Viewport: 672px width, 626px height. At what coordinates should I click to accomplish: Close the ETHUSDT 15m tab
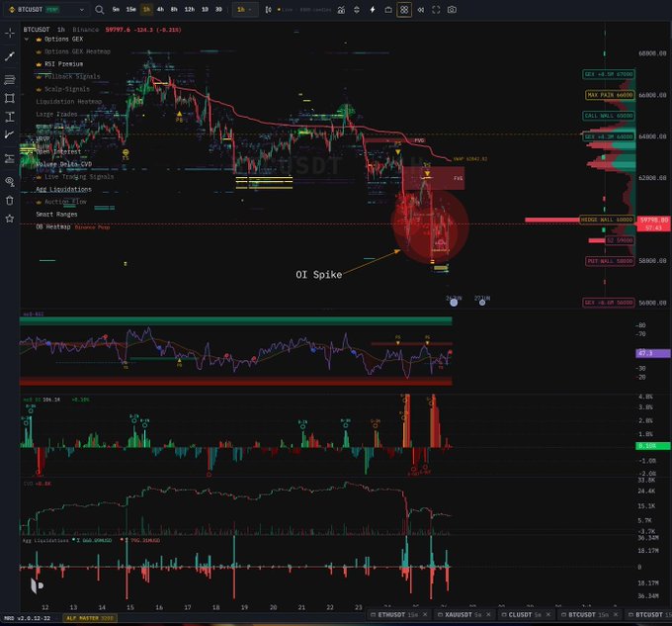coord(425,614)
